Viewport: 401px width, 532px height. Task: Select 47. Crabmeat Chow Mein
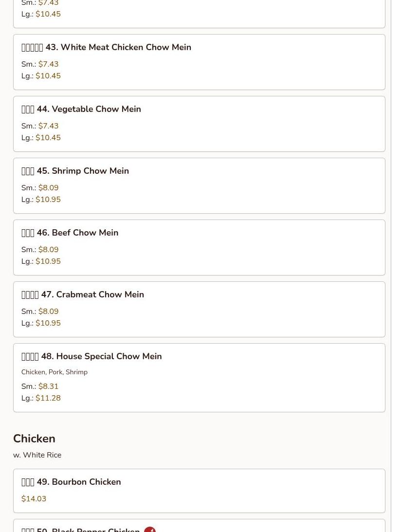199,309
